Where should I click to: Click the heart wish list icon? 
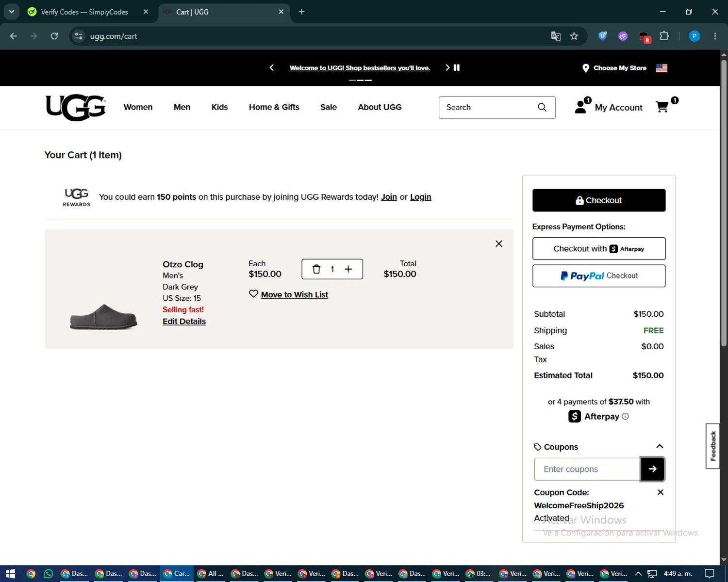tap(253, 294)
